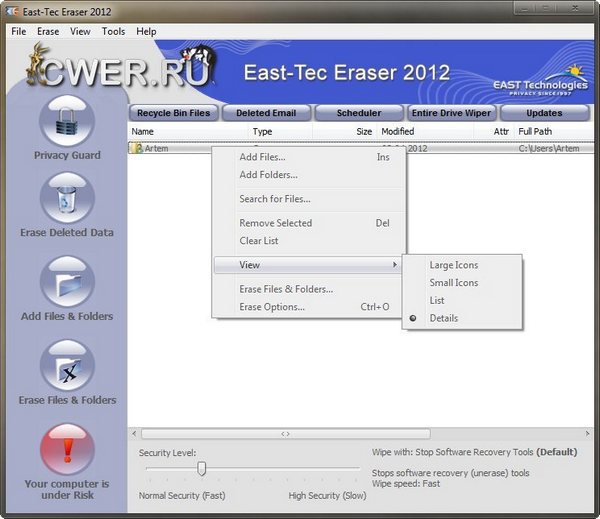Choose Large Icons view
Screen dimensions: 600x519
[x=453, y=265]
